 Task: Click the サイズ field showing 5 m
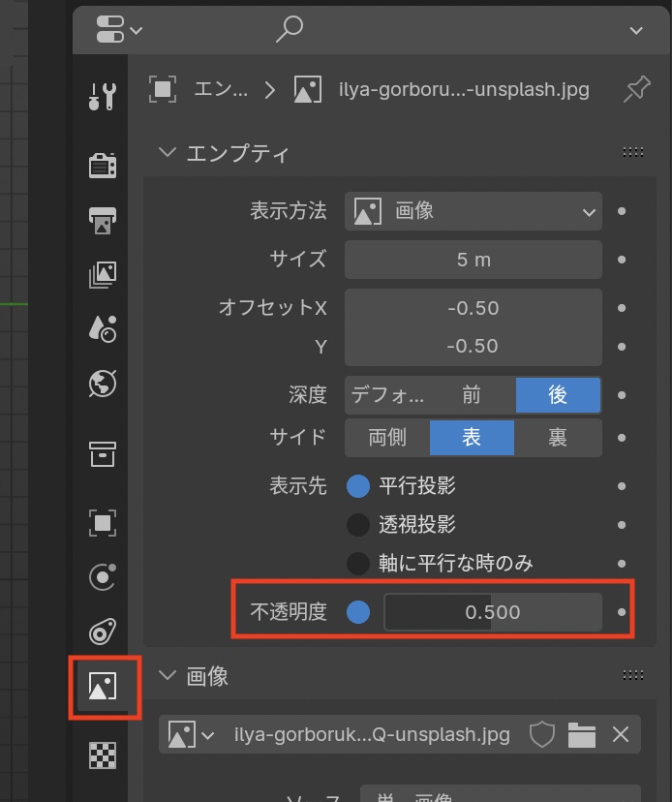473,260
